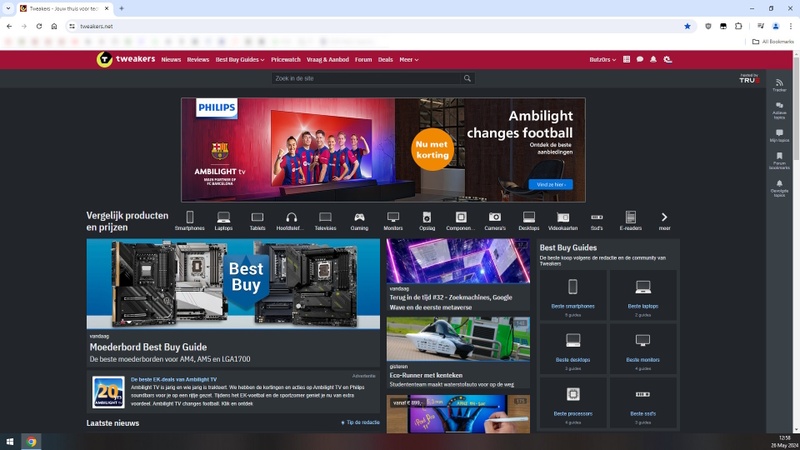This screenshot has width=800, height=450.
Task: Expand the Meer dropdown in header
Action: tap(409, 60)
